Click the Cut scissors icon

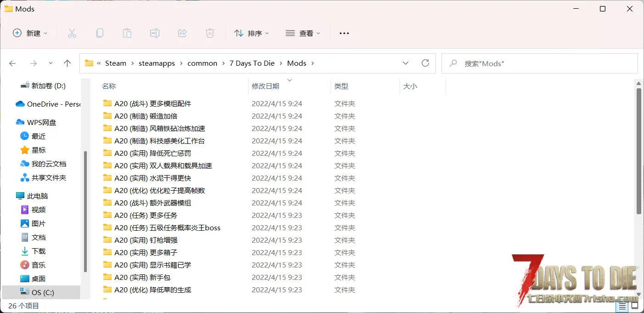coord(72,33)
